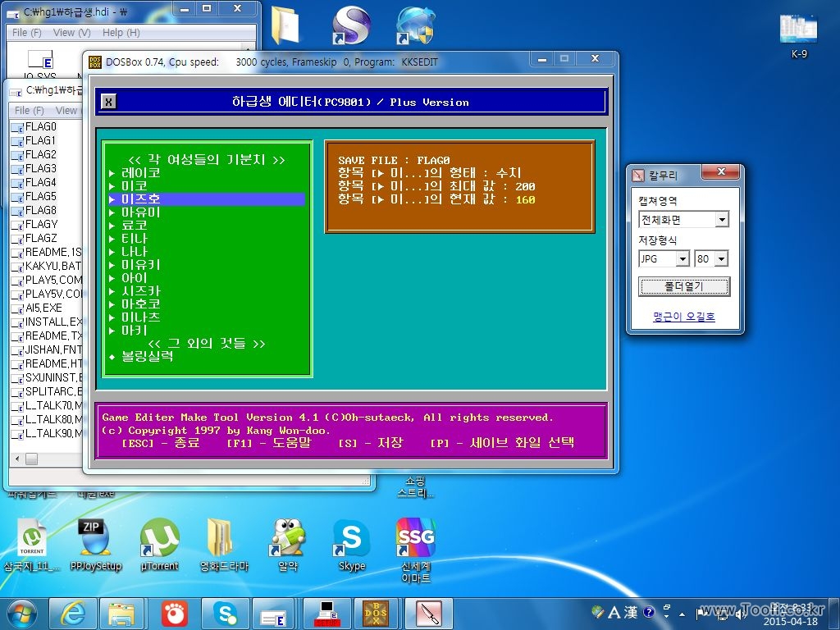Click the max value 200 text

pos(525,186)
